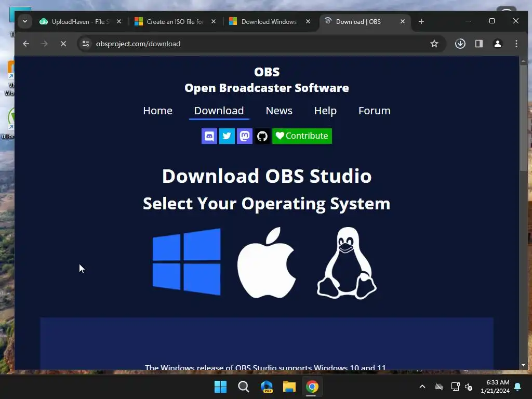532x399 pixels.
Task: Open the clock and date
Action: coord(495,387)
